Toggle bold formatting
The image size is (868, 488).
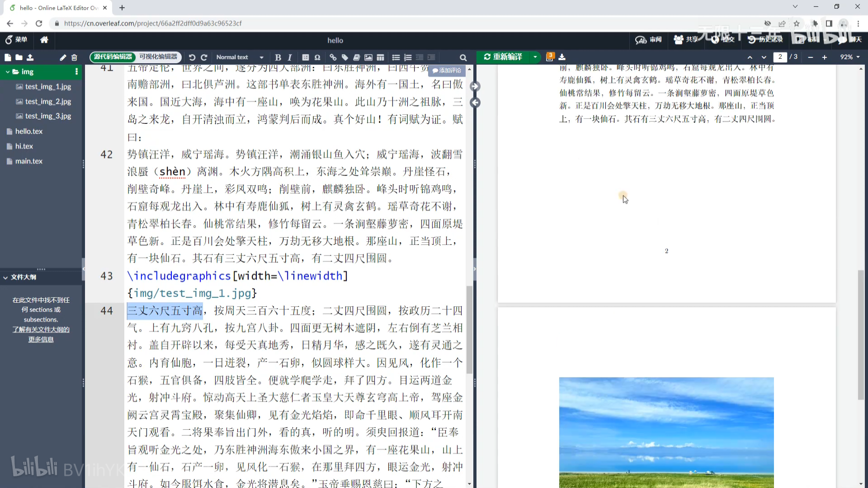278,57
